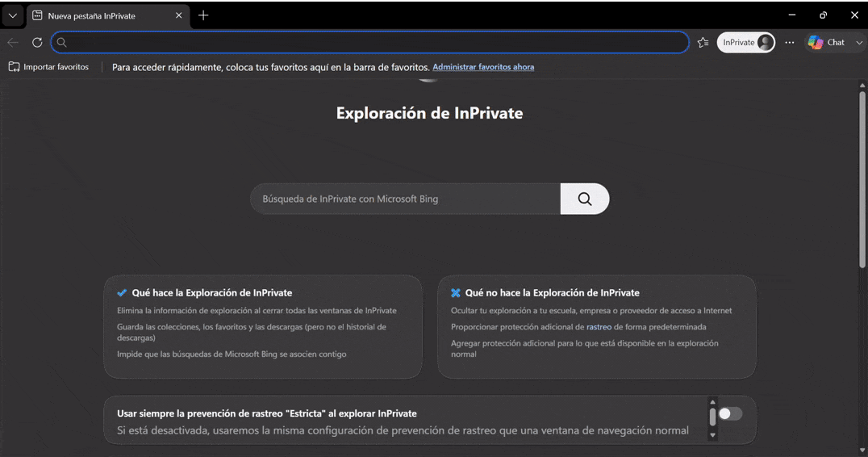
Task: Reload the page with refresh icon
Action: (37, 42)
